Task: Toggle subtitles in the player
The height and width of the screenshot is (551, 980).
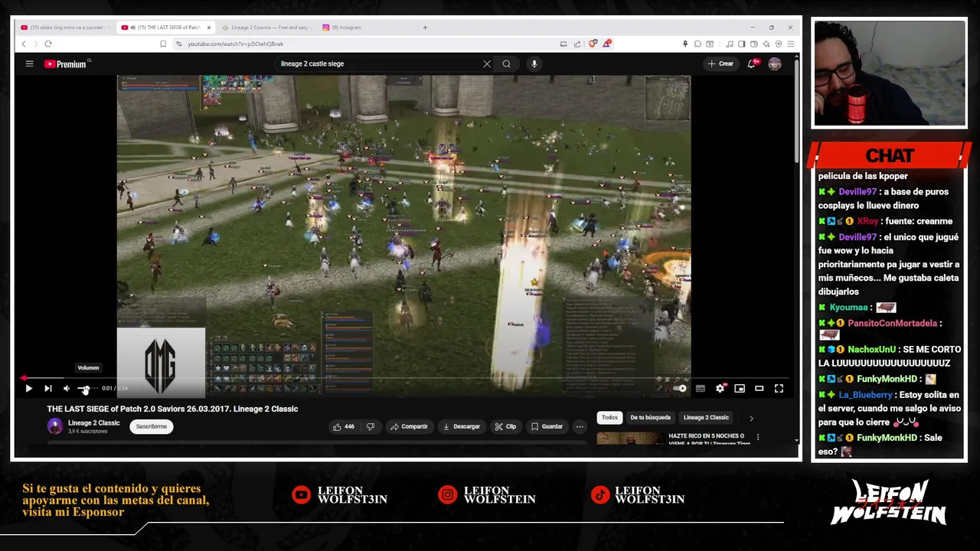Action: pos(700,389)
